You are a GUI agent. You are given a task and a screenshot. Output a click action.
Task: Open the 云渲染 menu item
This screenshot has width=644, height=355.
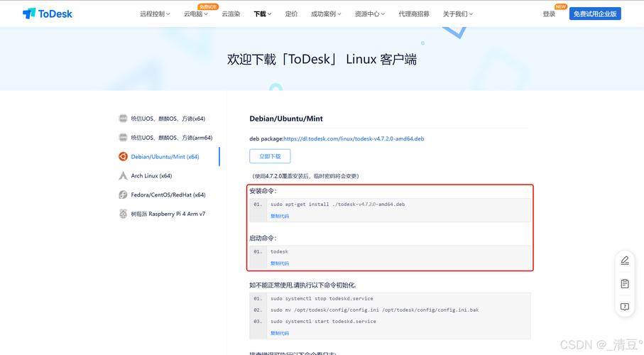(231, 14)
